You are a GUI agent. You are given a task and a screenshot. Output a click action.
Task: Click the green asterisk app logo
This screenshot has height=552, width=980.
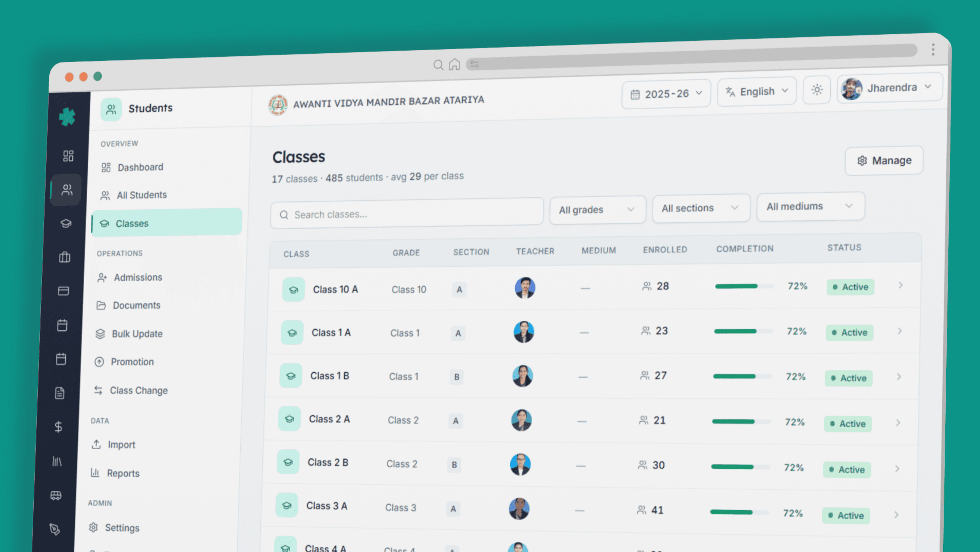pos(67,117)
